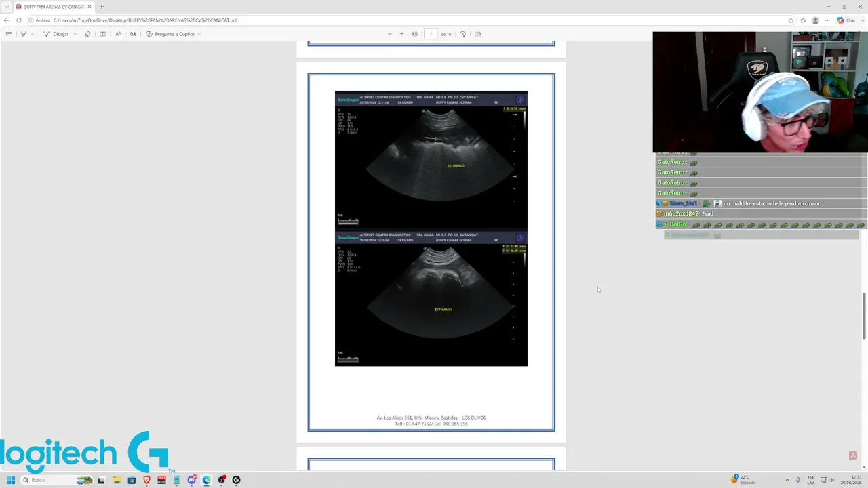Click the 'un maldito, esta no te la perdono mano' message

(x=772, y=203)
